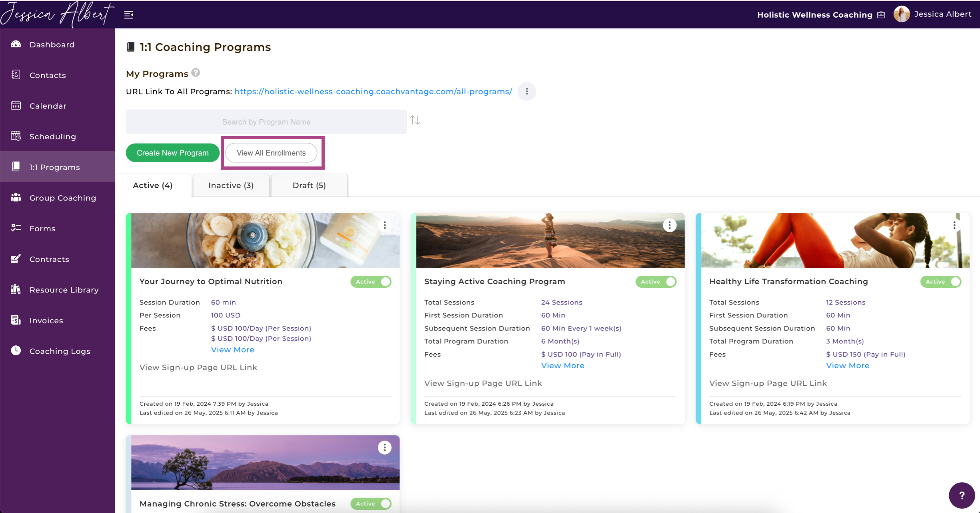Click the title Managing Chronic Stress: Overcome Obstacles
Viewport: 980px width, 513px height.
click(x=238, y=504)
